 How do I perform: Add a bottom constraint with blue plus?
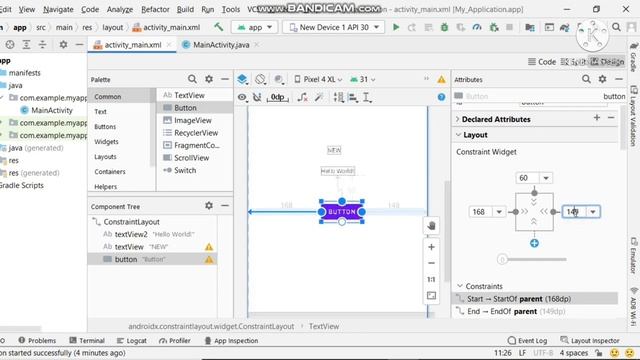[534, 243]
